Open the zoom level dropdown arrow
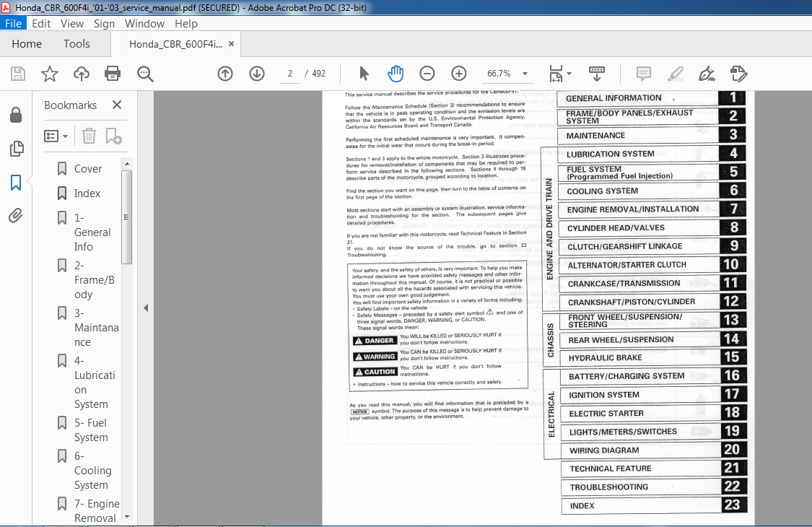812x527 pixels. click(x=525, y=74)
